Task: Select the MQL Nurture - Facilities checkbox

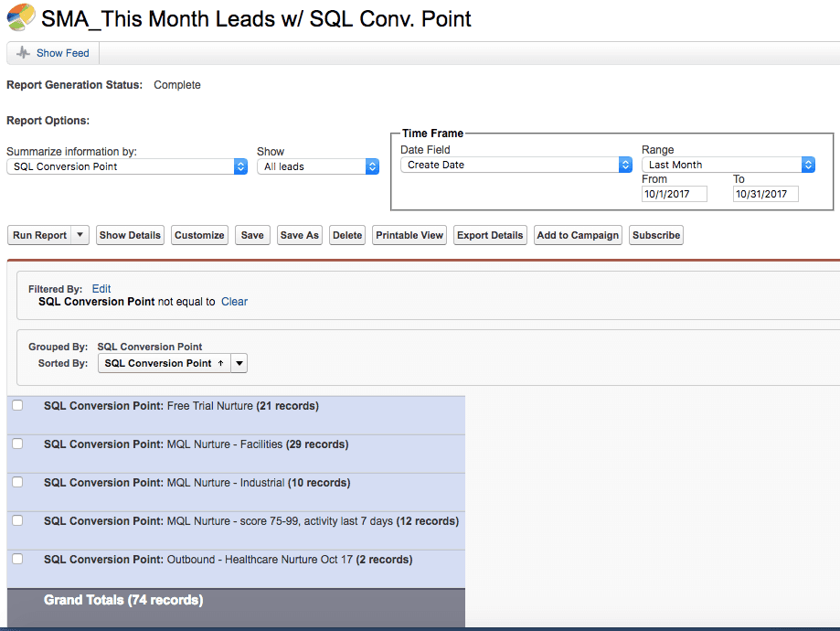Action: click(17, 444)
